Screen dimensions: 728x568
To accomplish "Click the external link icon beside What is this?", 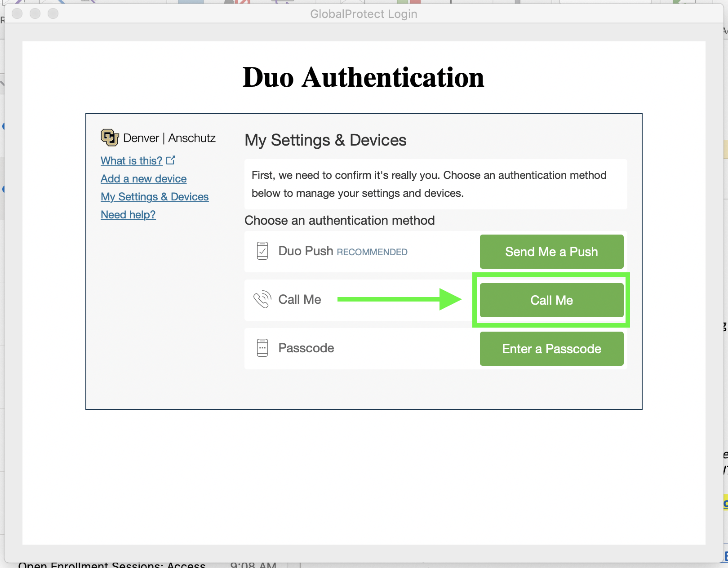I will (171, 160).
